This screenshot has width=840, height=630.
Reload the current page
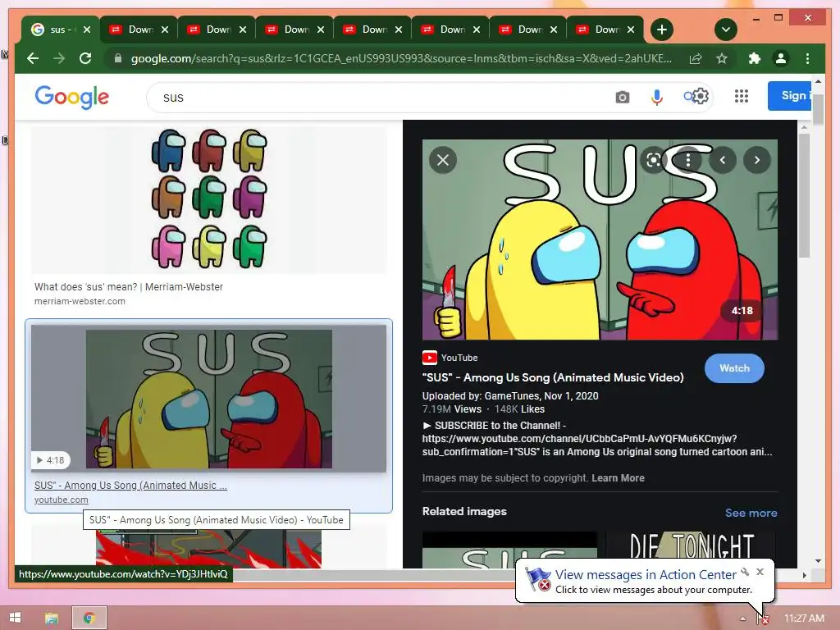click(x=85, y=58)
